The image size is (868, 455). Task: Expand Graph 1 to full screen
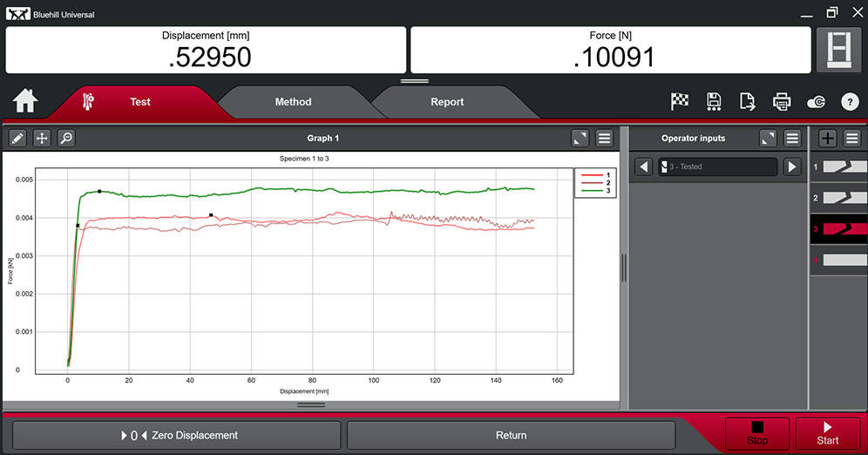tap(580, 138)
